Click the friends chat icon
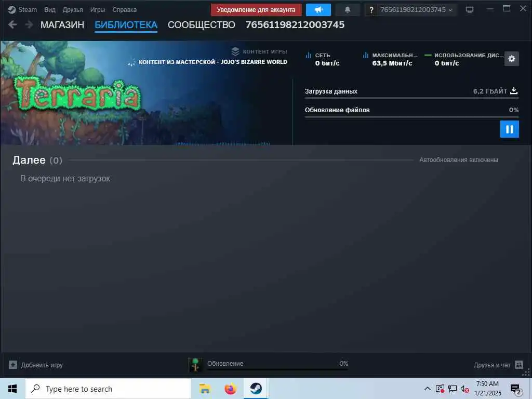This screenshot has height=399, width=532. tap(519, 365)
